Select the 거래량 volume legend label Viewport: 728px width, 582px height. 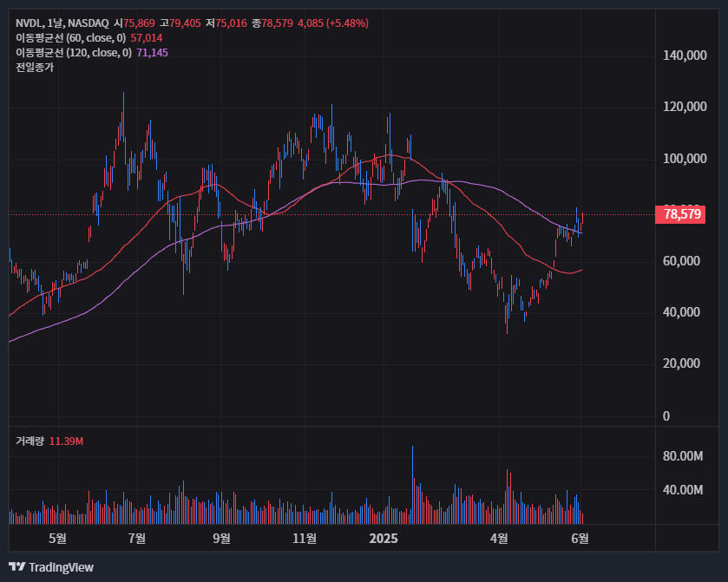(x=30, y=441)
